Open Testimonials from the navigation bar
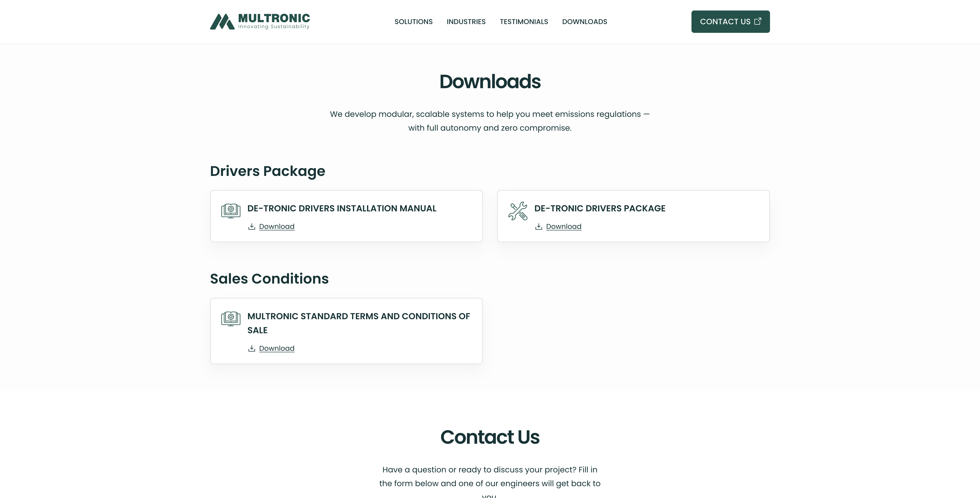The image size is (980, 498). coord(523,22)
